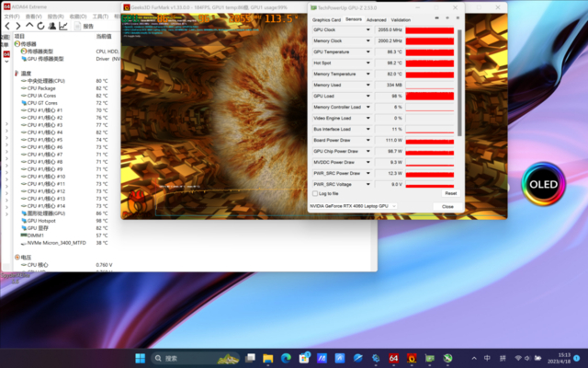The height and width of the screenshot is (368, 588).
Task: Open the Hot Spot sensor dropdown
Action: [x=367, y=63]
